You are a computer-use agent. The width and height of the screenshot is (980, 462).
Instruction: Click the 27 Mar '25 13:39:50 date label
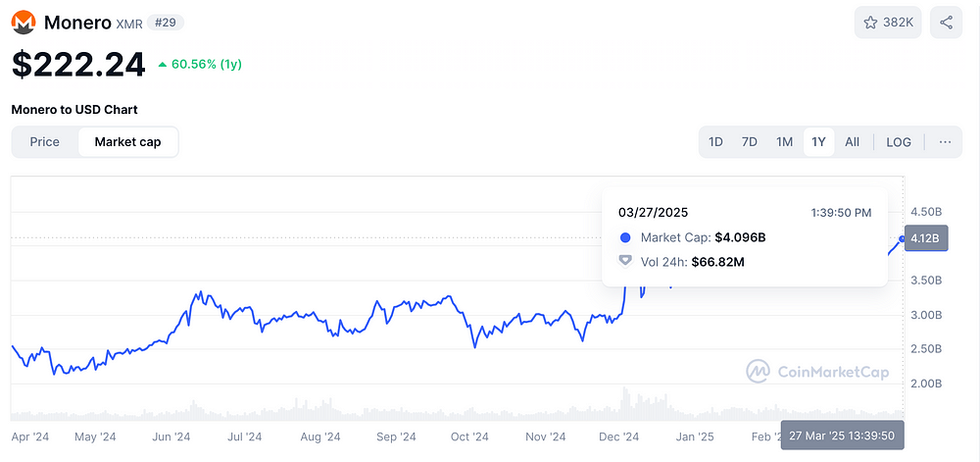click(x=842, y=436)
